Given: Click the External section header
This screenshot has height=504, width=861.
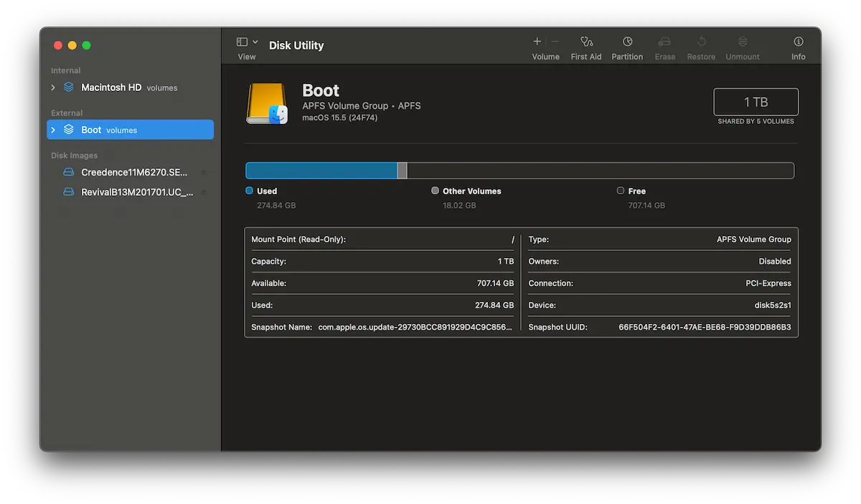Looking at the screenshot, I should 67,113.
